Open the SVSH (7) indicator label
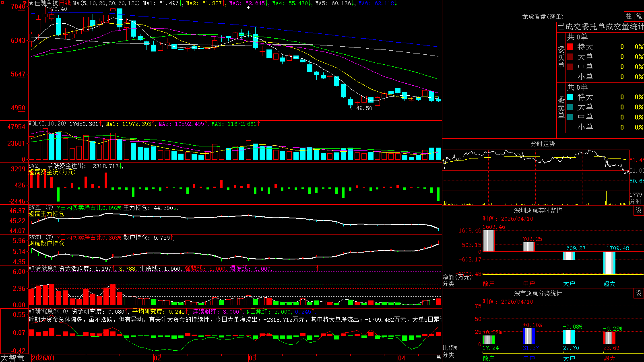 41,238
